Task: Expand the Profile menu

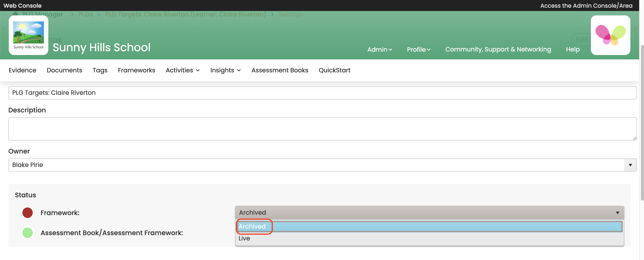Action: tap(418, 49)
